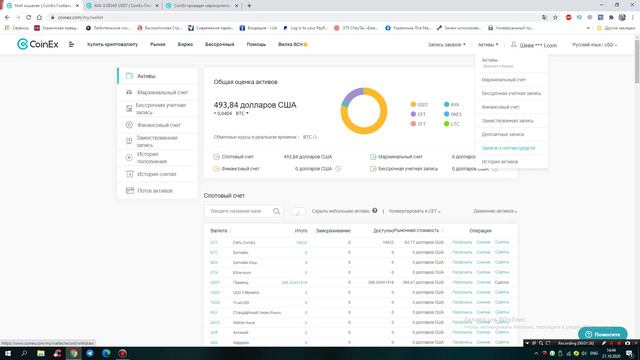Viewport: 640px width, 360px height.
Task: Sort by the Рыночная стоимость column header
Action: [x=418, y=231]
